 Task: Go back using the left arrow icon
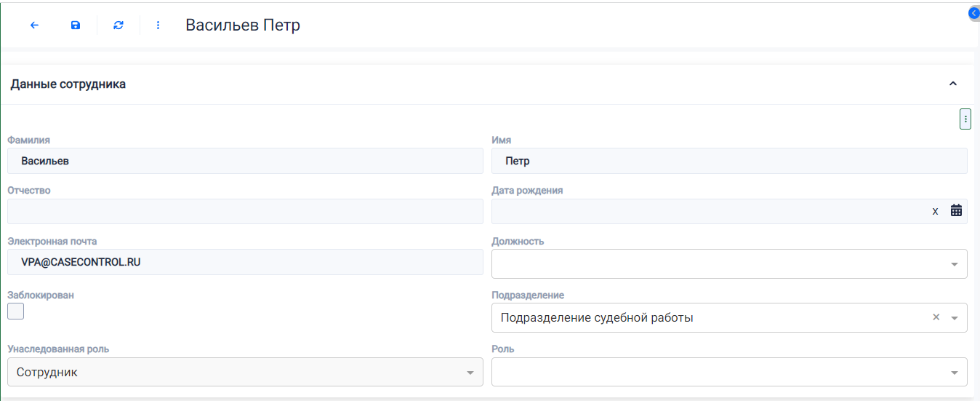(x=34, y=25)
